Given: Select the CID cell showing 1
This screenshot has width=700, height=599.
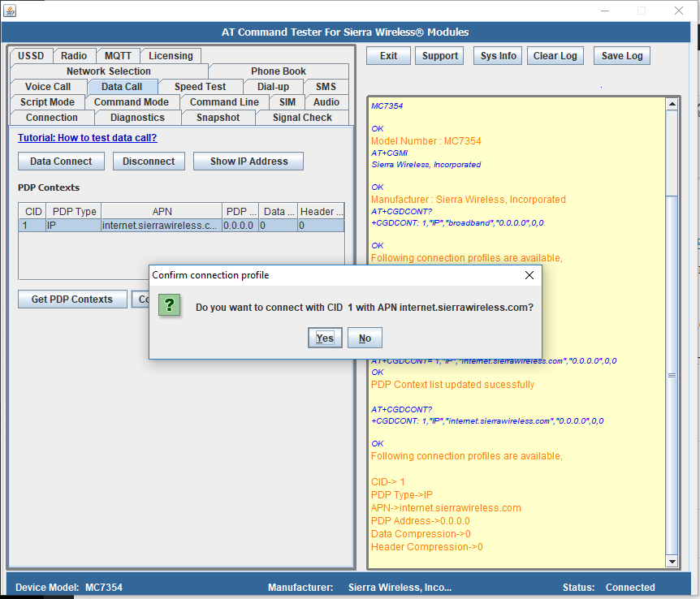Looking at the screenshot, I should pos(32,226).
